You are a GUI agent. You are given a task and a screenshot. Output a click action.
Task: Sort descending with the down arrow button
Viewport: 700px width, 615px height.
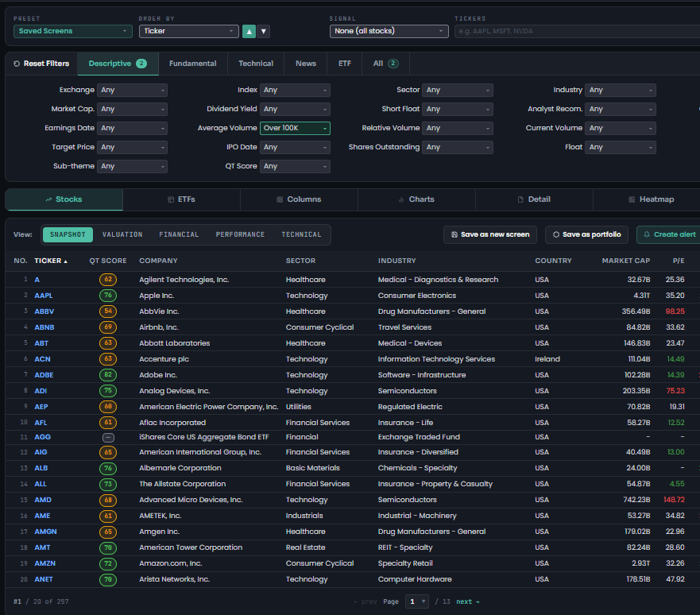coord(263,31)
